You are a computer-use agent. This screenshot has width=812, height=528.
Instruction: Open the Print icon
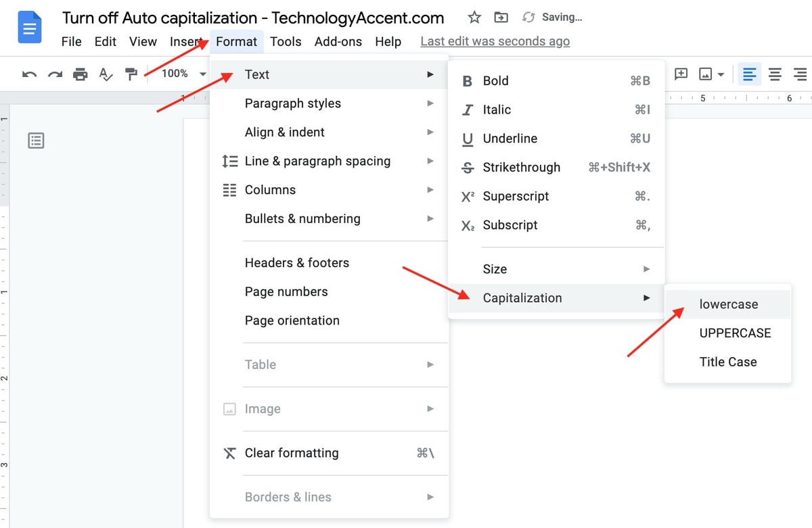[x=81, y=74]
